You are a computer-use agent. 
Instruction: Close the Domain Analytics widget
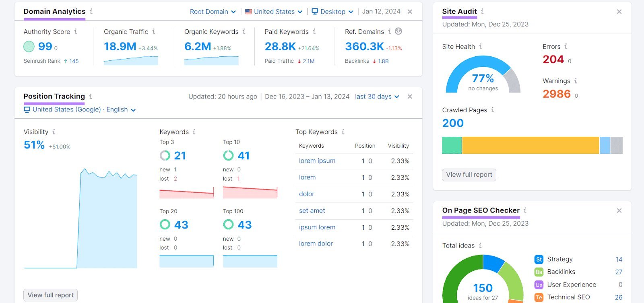click(x=410, y=12)
